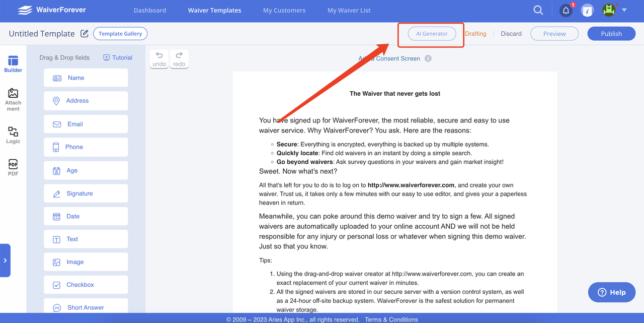Click the 'Drag & Drop fields' label
This screenshot has width=644, height=323.
(64, 57)
